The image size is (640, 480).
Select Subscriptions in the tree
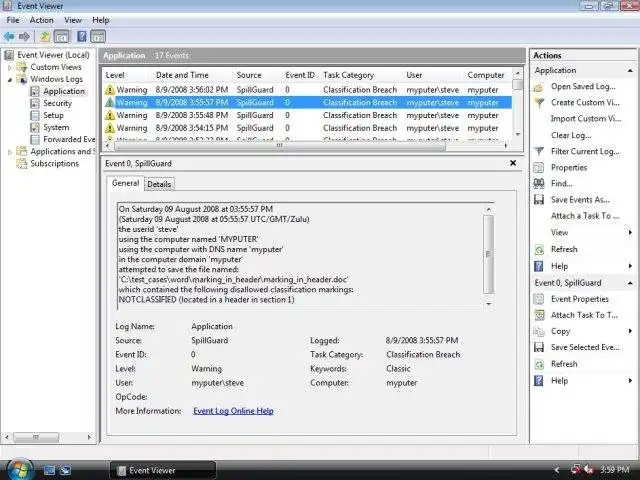click(x=54, y=164)
